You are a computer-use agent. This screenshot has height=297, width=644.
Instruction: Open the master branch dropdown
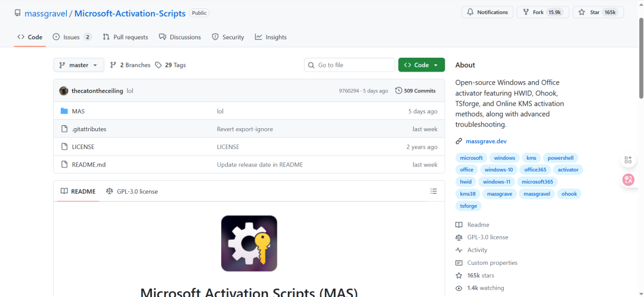pyautogui.click(x=79, y=65)
